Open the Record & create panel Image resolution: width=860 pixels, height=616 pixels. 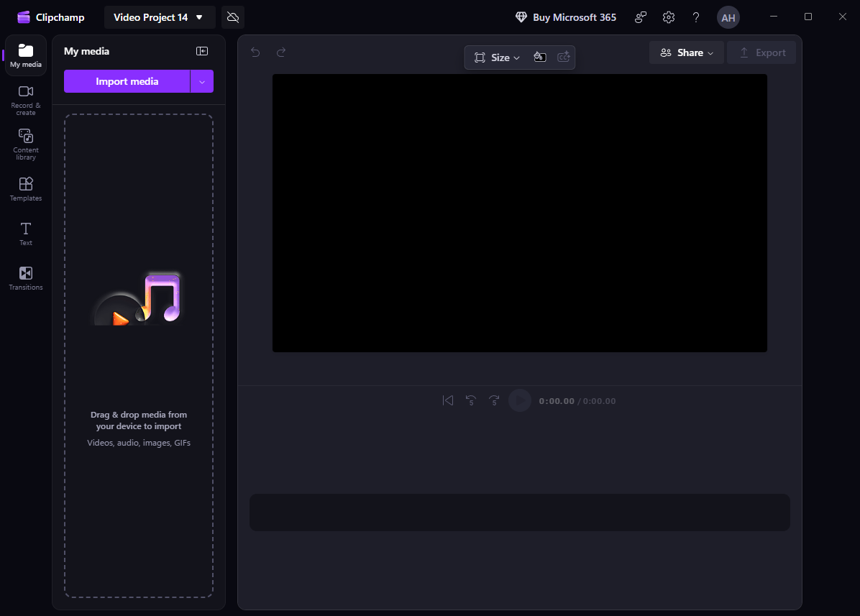click(25, 99)
